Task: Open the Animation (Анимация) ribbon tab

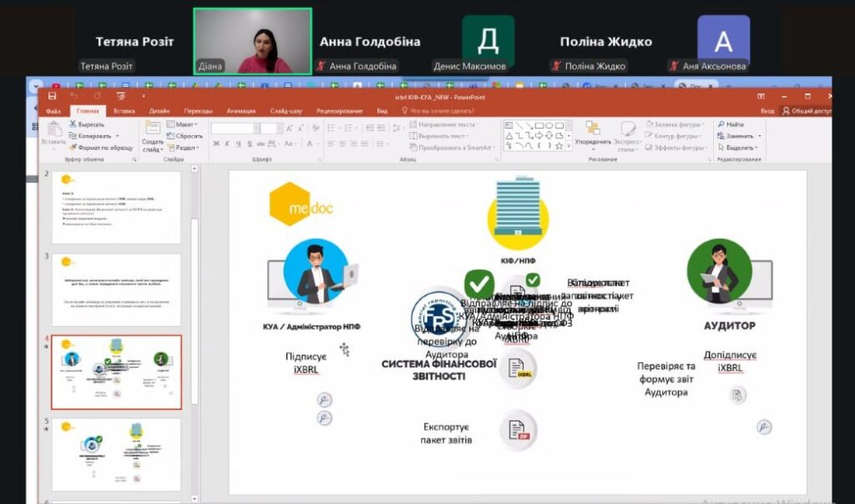Action: (x=240, y=110)
